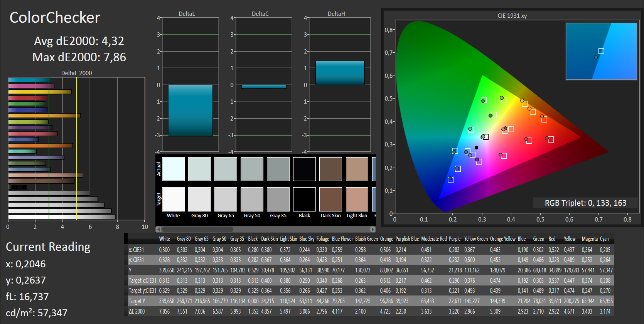
Task: Click the 'Avg dE2000: 4,32' text
Action: coord(79,41)
